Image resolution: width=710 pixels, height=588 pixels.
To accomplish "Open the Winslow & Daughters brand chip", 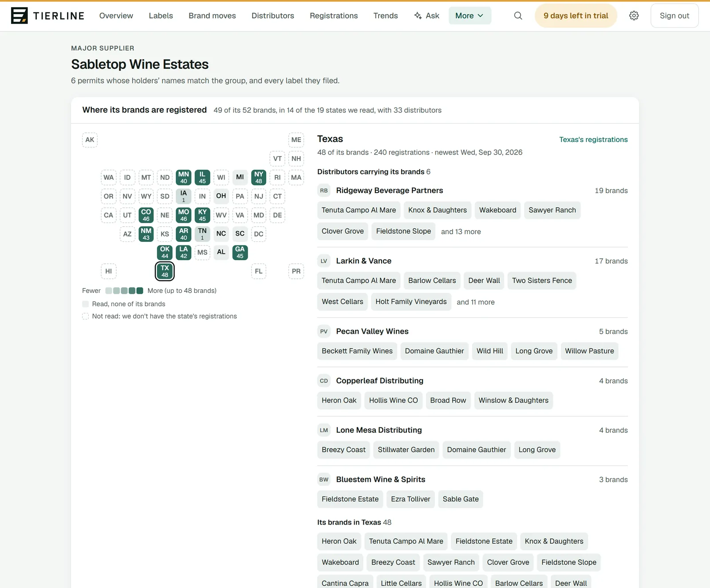I will tap(513, 401).
